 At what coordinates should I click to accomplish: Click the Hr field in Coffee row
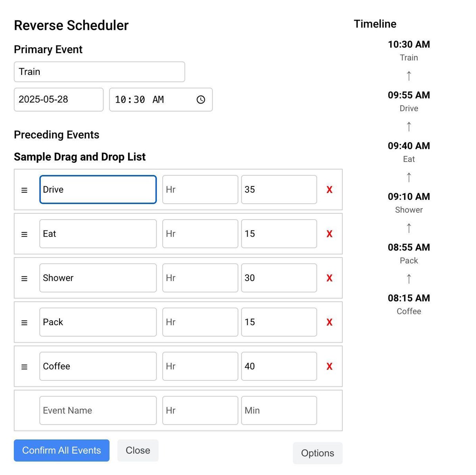point(200,366)
